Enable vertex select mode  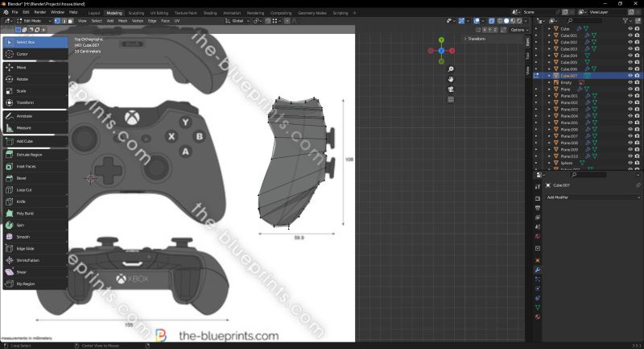point(57,21)
